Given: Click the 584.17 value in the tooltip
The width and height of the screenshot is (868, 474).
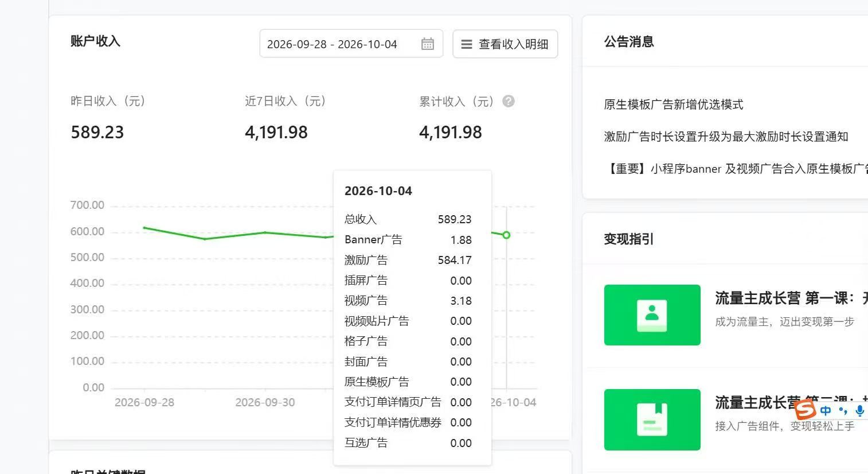Looking at the screenshot, I should (x=455, y=260).
